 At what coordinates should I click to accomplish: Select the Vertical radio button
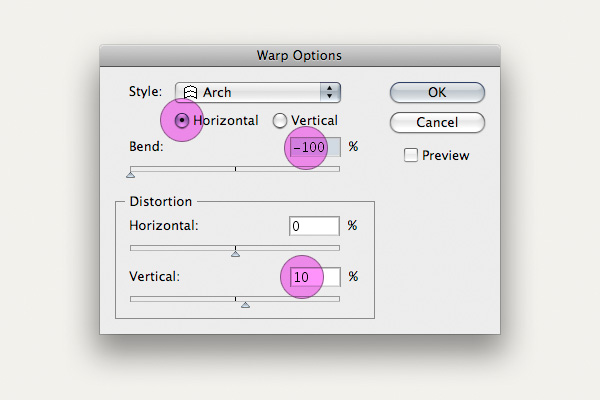(280, 121)
